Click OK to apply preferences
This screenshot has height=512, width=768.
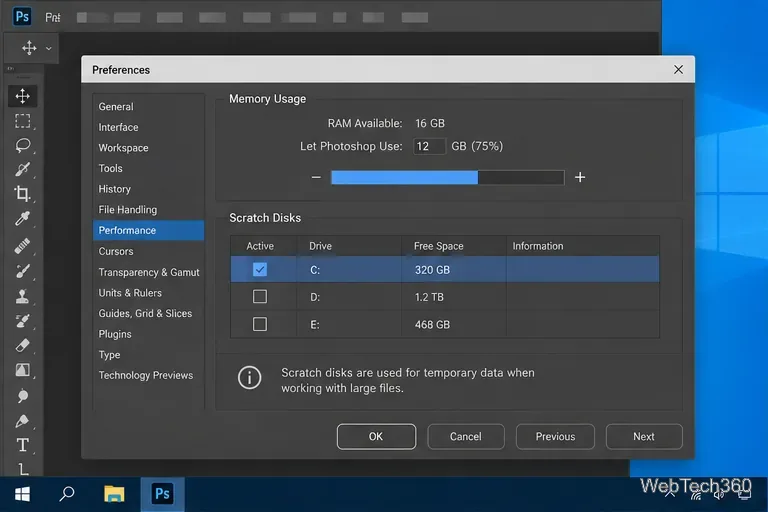pos(376,436)
